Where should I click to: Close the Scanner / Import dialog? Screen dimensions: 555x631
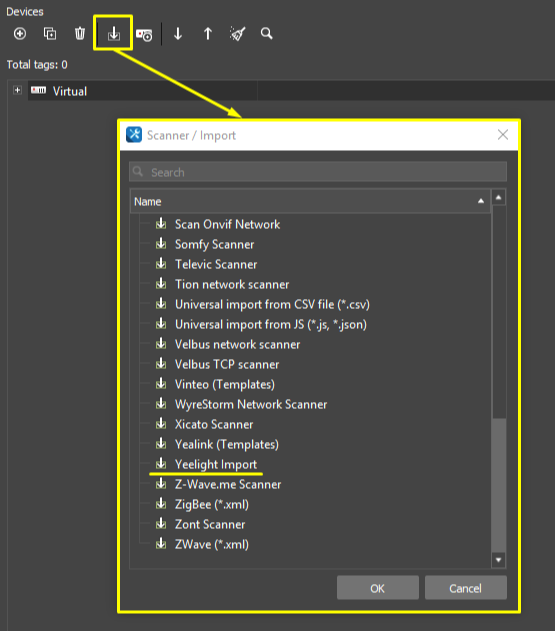pyautogui.click(x=503, y=135)
